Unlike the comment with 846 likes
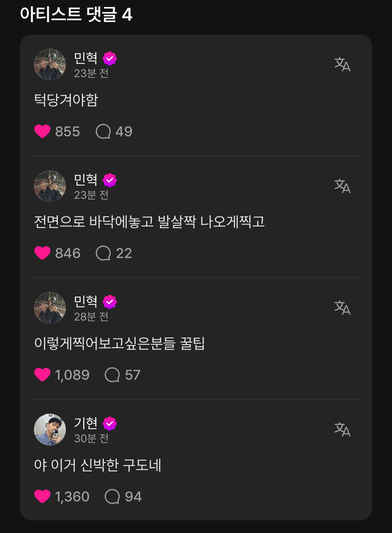 [43, 253]
